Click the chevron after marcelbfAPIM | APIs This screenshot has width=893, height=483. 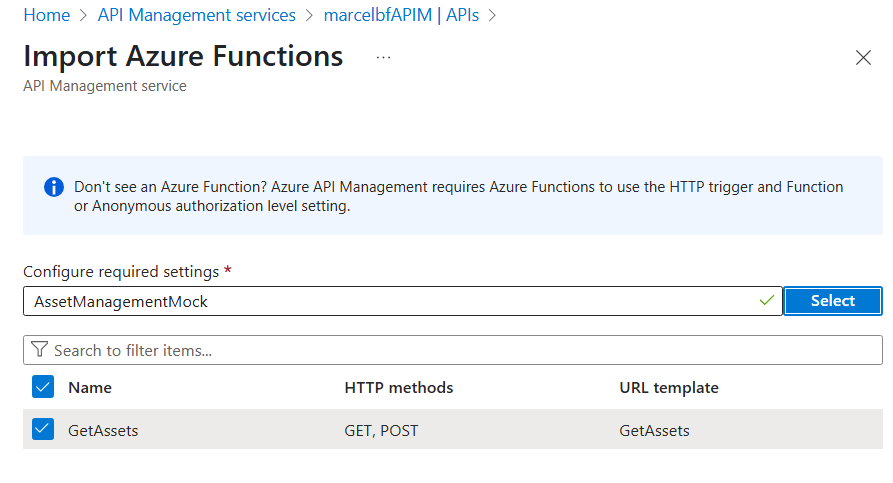(492, 15)
